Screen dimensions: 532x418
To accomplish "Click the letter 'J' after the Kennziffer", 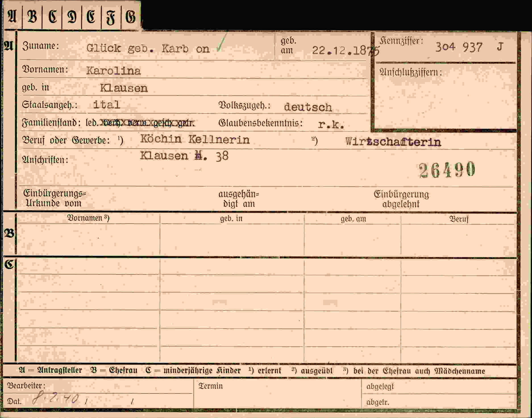I will [500, 46].
